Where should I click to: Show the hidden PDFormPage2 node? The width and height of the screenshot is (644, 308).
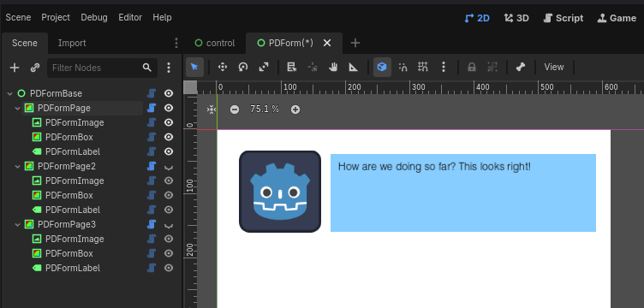pos(169,167)
